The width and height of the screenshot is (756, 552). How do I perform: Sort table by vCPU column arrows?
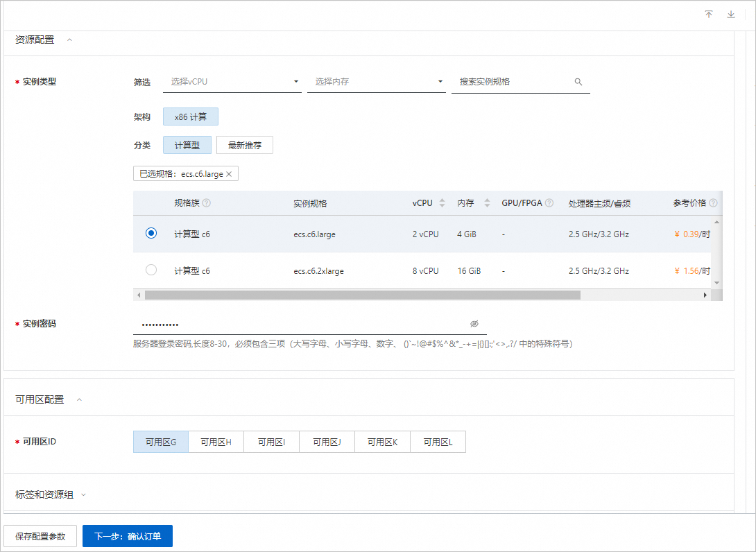[442, 203]
